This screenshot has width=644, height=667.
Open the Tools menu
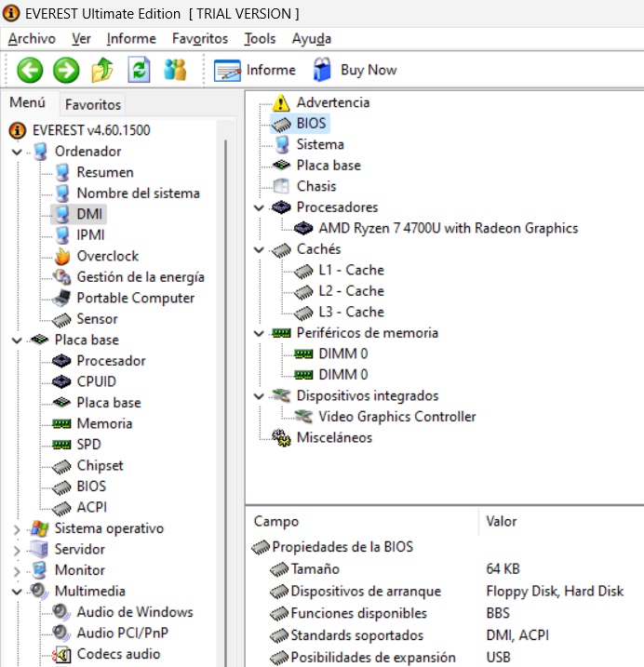(x=260, y=39)
